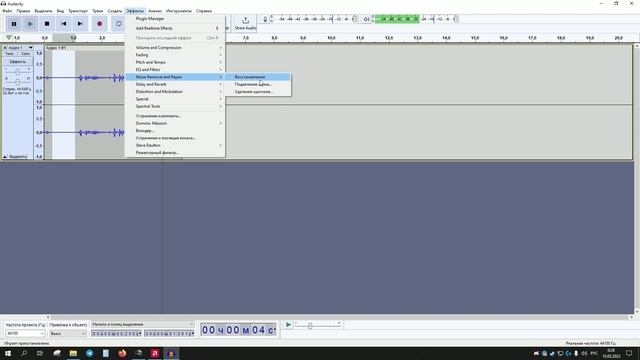The image size is (640, 360).
Task: Open the Инструменты menu
Action: [179, 11]
